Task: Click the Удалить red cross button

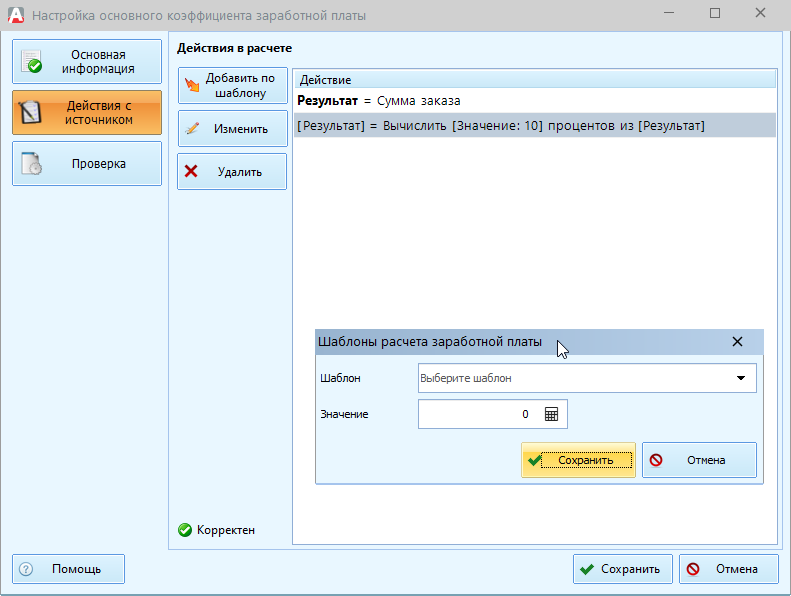Action: pos(232,171)
